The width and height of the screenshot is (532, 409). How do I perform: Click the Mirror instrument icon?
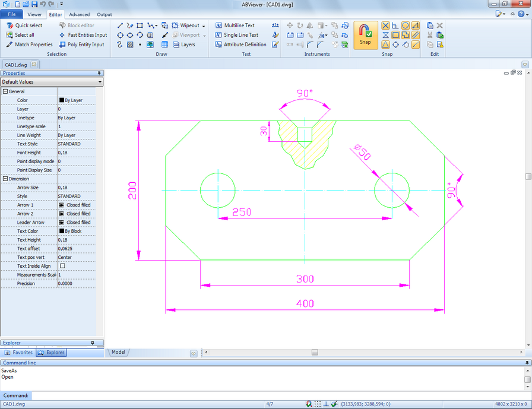(310, 26)
